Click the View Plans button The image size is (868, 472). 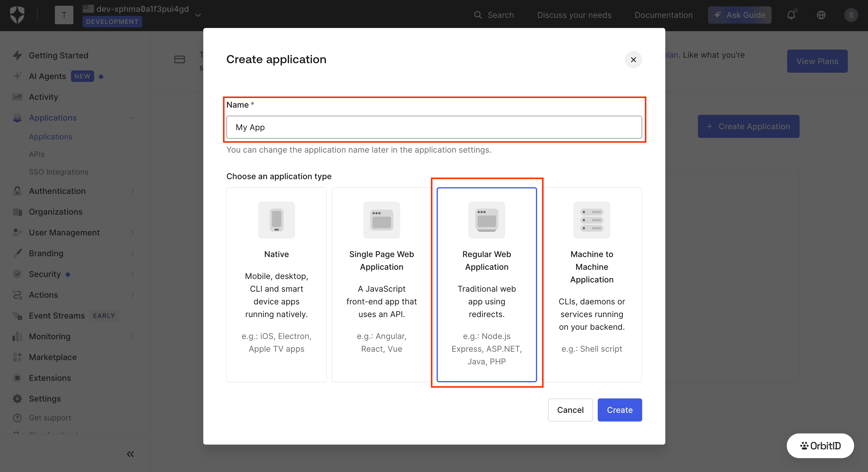click(817, 61)
